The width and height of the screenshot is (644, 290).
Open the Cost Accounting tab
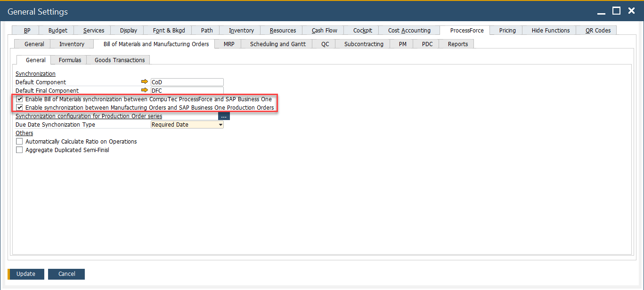tap(409, 31)
